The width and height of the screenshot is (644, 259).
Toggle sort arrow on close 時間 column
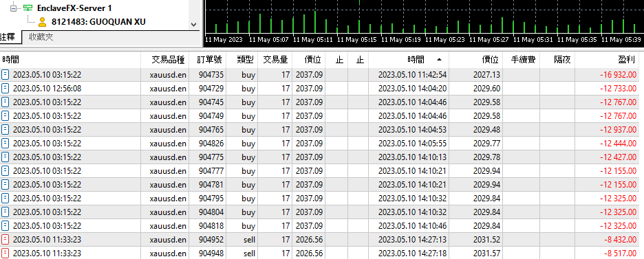tap(440, 60)
